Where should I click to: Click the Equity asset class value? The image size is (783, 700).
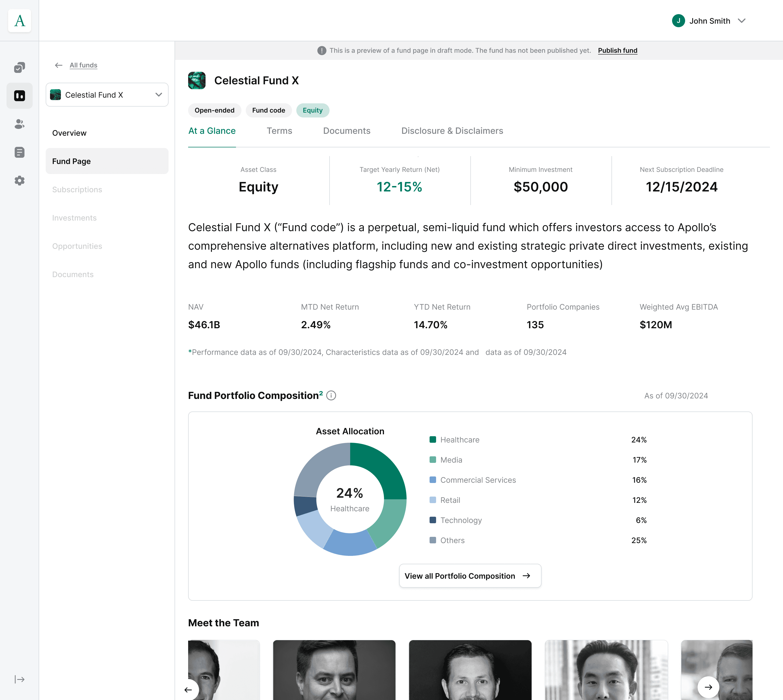tap(259, 187)
